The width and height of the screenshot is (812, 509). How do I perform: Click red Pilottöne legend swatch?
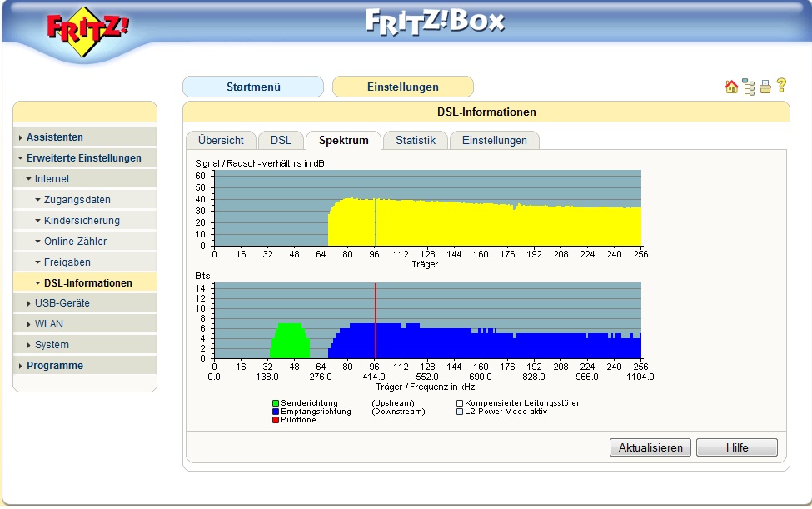pos(276,420)
